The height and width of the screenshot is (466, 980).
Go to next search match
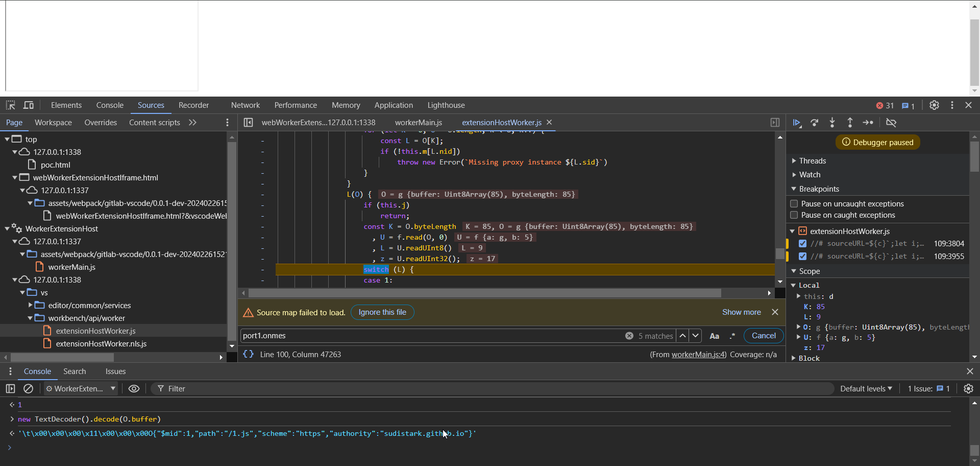tap(695, 336)
